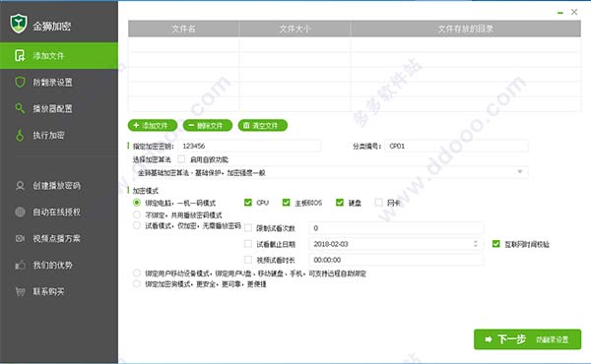Viewport: 591px width, 364px height.
Task: Uncheck the 互联网时间校验 checkbox
Action: pyautogui.click(x=496, y=244)
